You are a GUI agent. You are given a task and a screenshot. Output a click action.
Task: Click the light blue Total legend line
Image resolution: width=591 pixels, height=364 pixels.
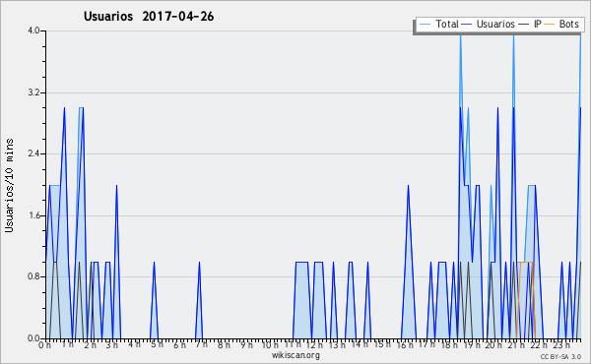pyautogui.click(x=425, y=25)
